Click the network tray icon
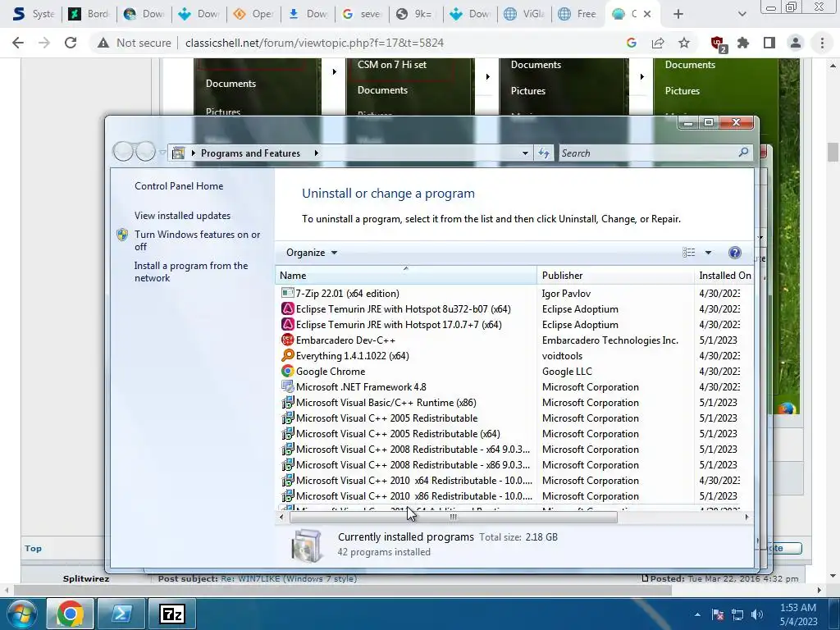 click(737, 614)
